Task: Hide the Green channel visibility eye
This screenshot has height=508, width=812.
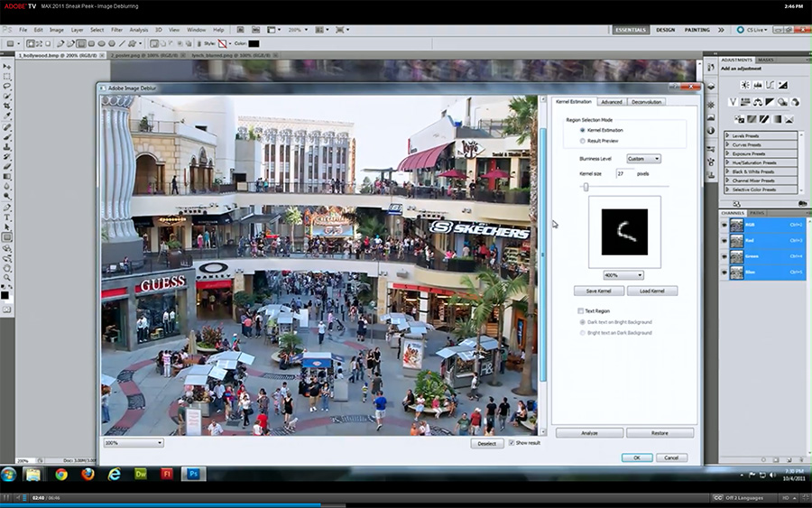Action: pos(724,257)
